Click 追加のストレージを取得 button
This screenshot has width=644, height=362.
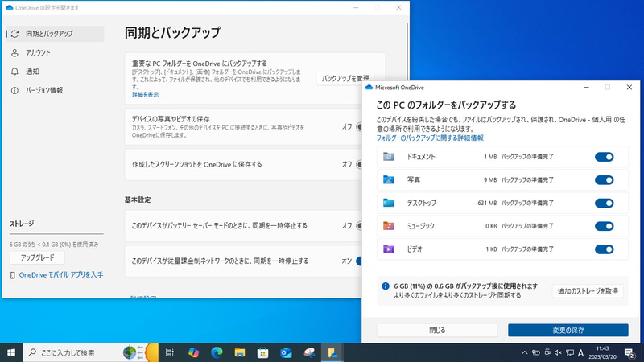click(x=588, y=291)
